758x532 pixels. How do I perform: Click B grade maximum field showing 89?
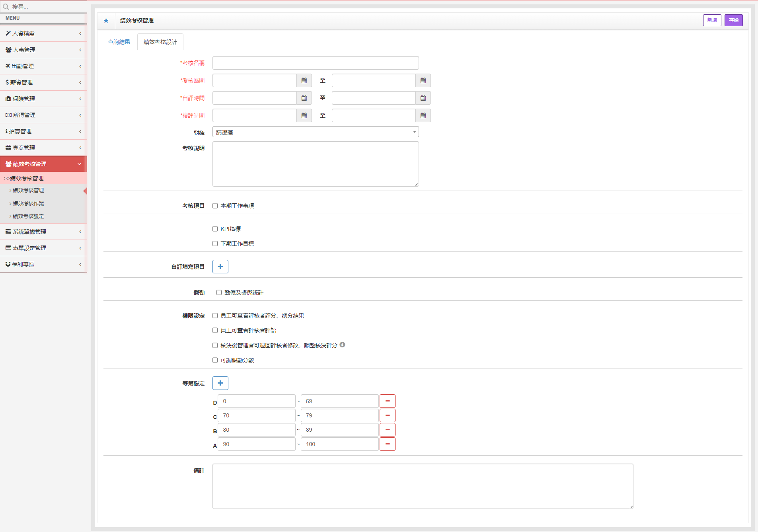pyautogui.click(x=339, y=430)
